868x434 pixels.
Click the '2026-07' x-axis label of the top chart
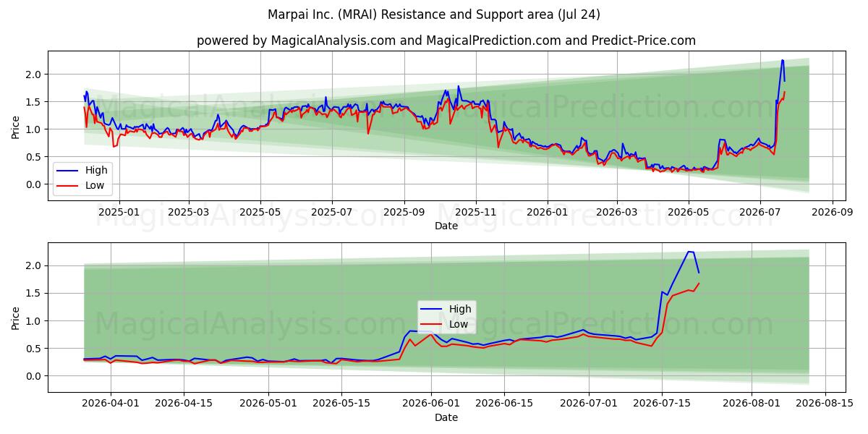(760, 212)
